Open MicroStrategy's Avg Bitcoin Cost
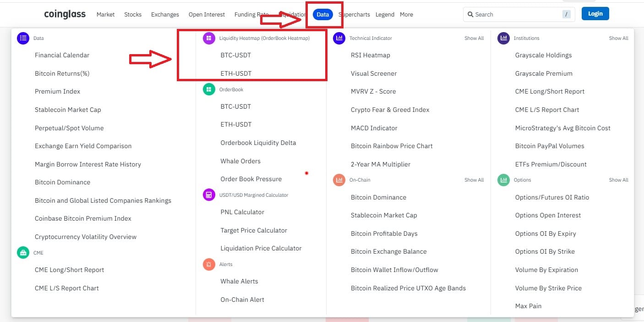 [x=563, y=128]
